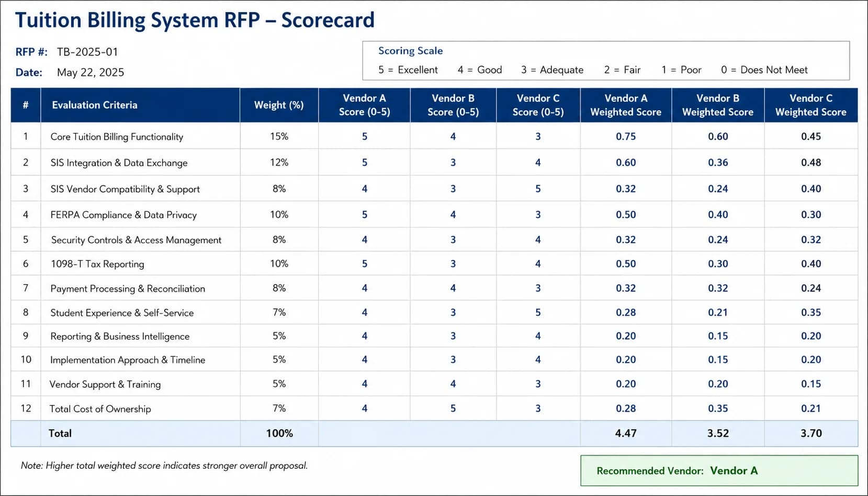This screenshot has width=868, height=496.
Task: Click '1 = Poor' in scoring scale
Action: [681, 70]
